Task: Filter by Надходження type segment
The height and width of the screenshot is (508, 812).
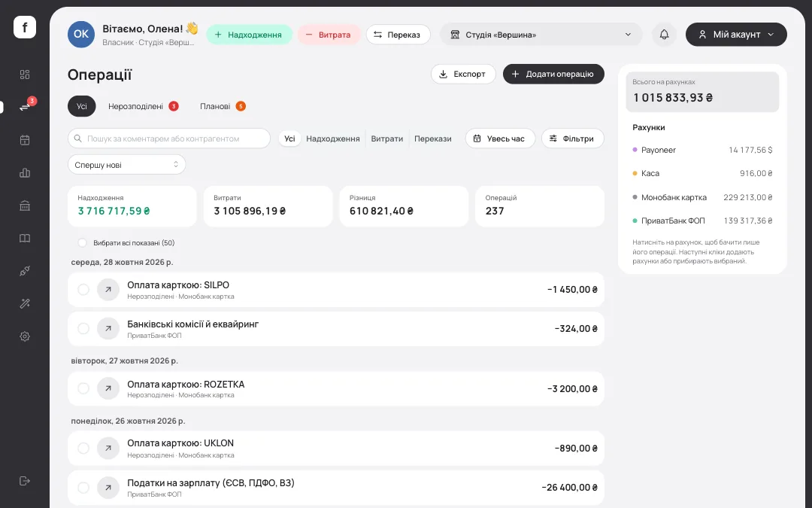Action: click(332, 138)
